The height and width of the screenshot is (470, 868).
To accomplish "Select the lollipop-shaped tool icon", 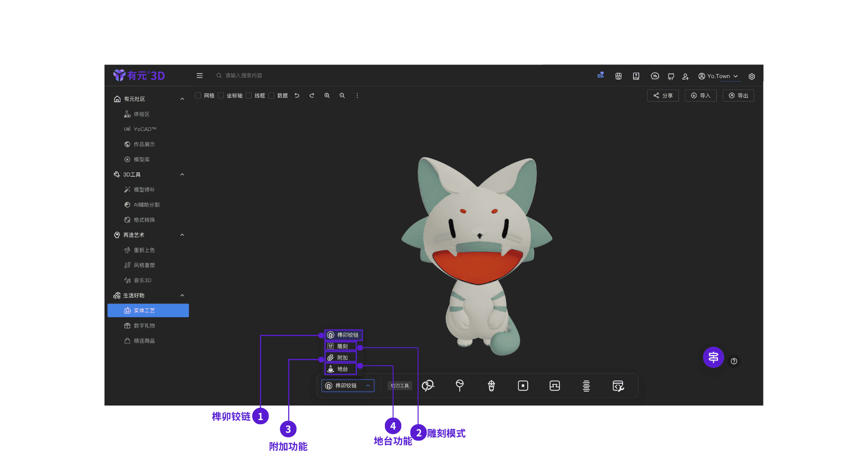I will [x=459, y=386].
